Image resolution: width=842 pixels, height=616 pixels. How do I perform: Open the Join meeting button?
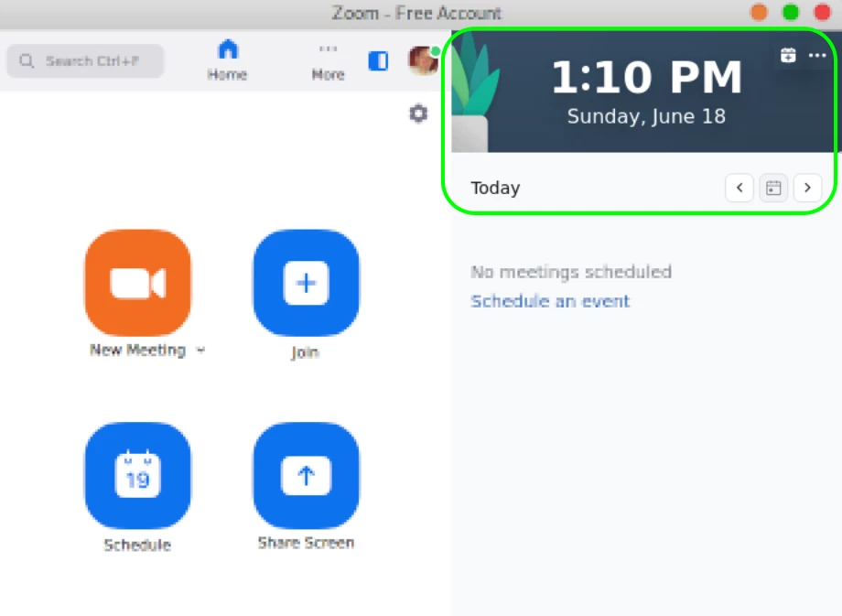[306, 283]
